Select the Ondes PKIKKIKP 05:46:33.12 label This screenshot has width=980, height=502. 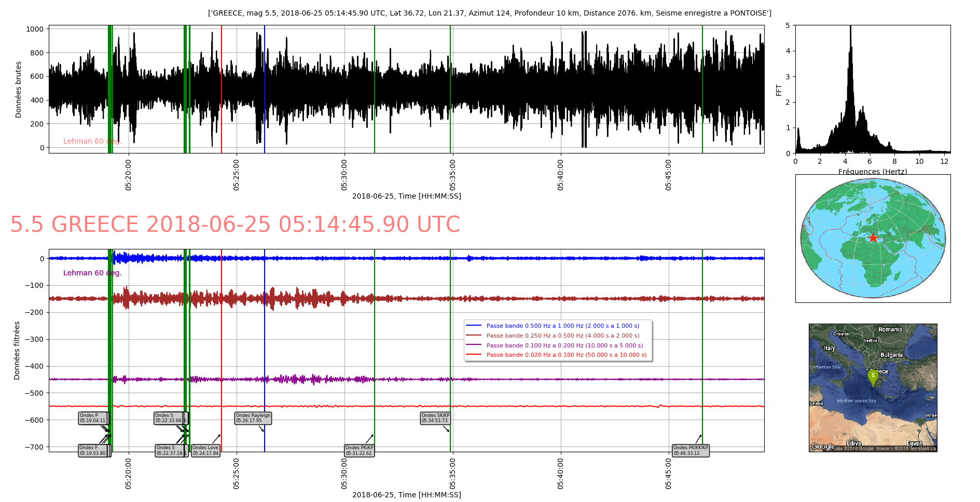point(690,450)
